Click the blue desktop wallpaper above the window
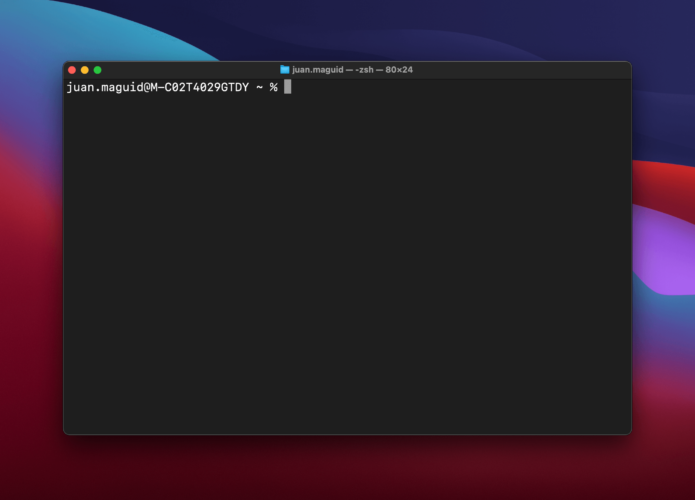This screenshot has height=500, width=695. [x=350, y=30]
